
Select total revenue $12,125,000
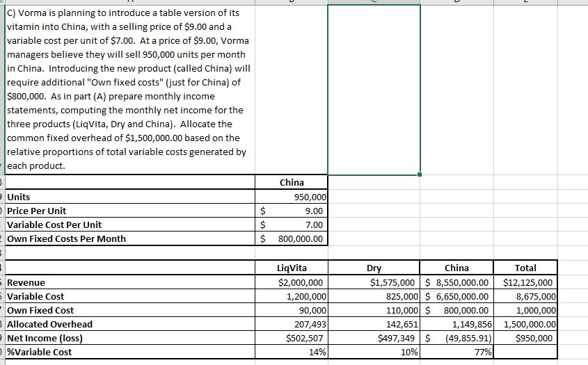[525, 282]
